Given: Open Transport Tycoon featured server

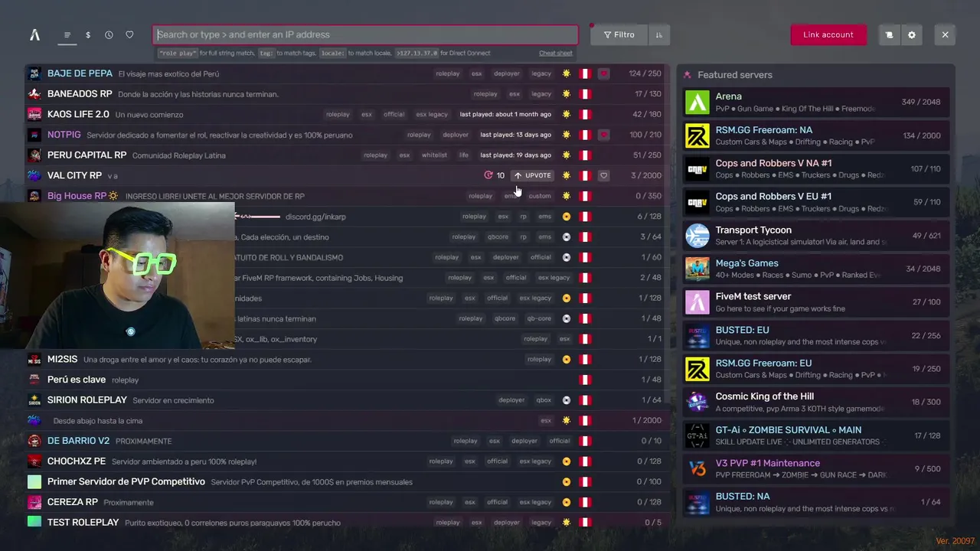Looking at the screenshot, I should (x=816, y=236).
